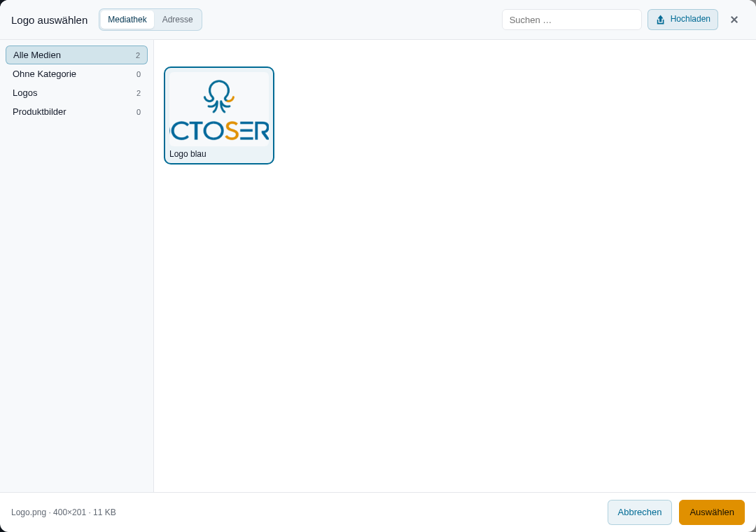Open the Produktbilder category
756x532 pixels.
coord(77,112)
